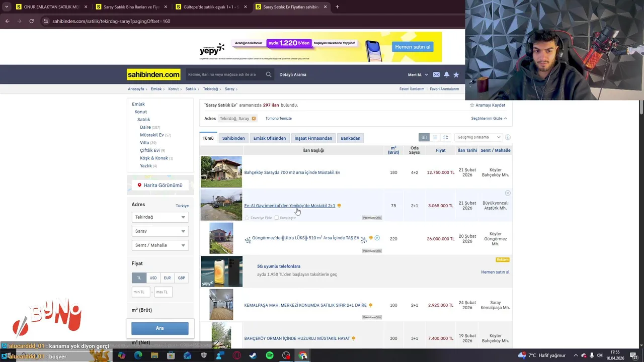Play the Güngörmez'de listing video icon
644x362 pixels.
pyautogui.click(x=377, y=238)
